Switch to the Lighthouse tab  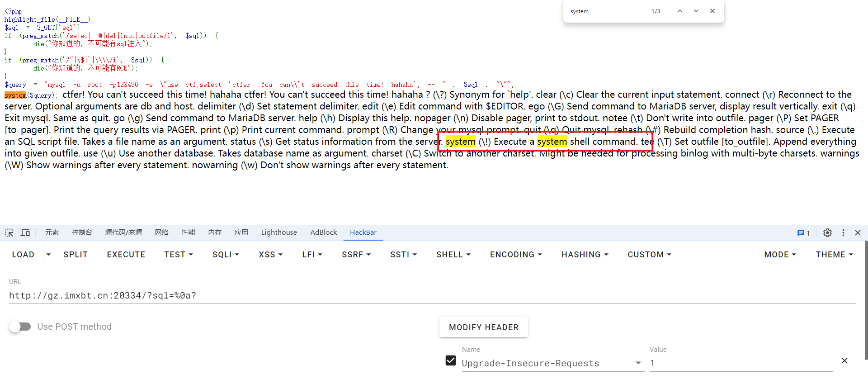pos(279,232)
